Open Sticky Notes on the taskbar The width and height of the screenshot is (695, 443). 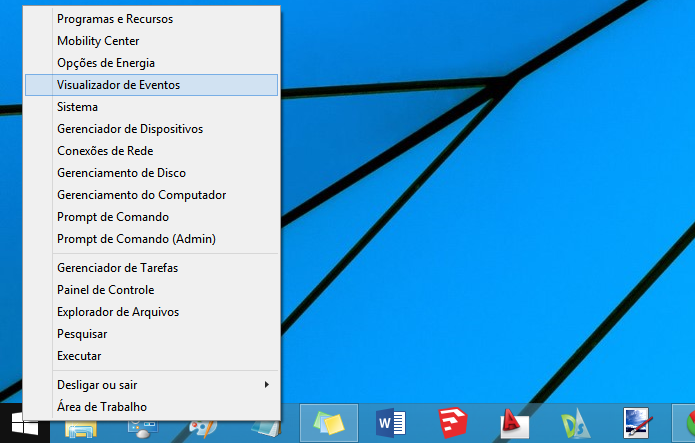click(x=329, y=423)
